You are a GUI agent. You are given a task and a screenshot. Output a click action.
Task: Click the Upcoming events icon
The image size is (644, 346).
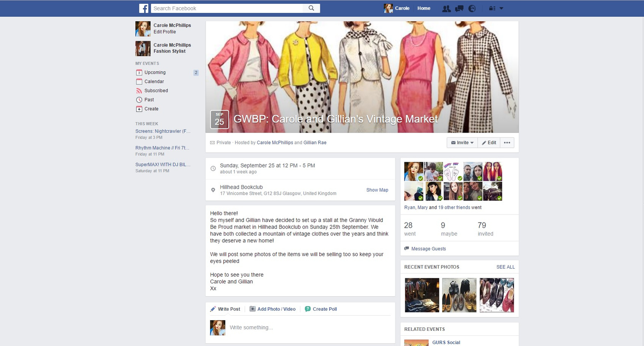(139, 73)
